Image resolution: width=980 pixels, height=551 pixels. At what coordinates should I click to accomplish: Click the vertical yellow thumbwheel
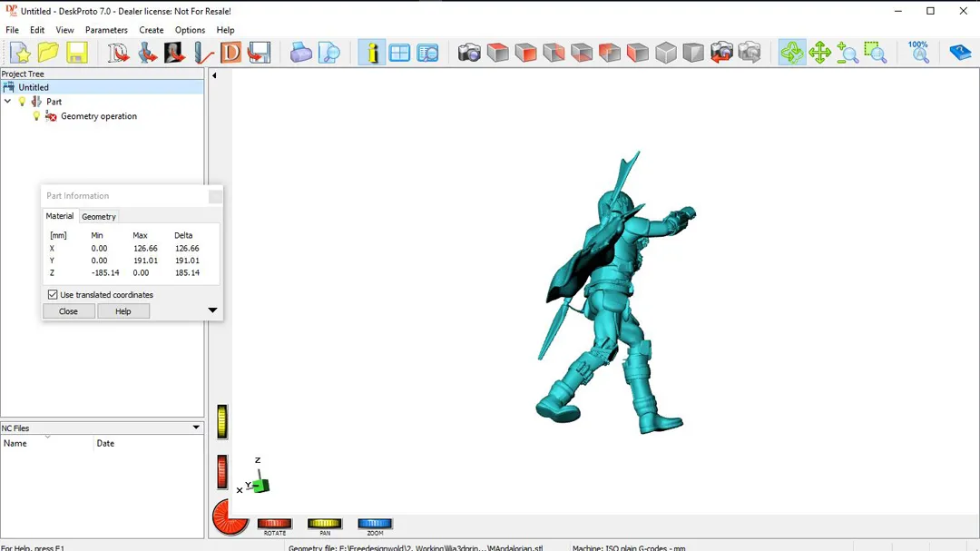click(222, 421)
